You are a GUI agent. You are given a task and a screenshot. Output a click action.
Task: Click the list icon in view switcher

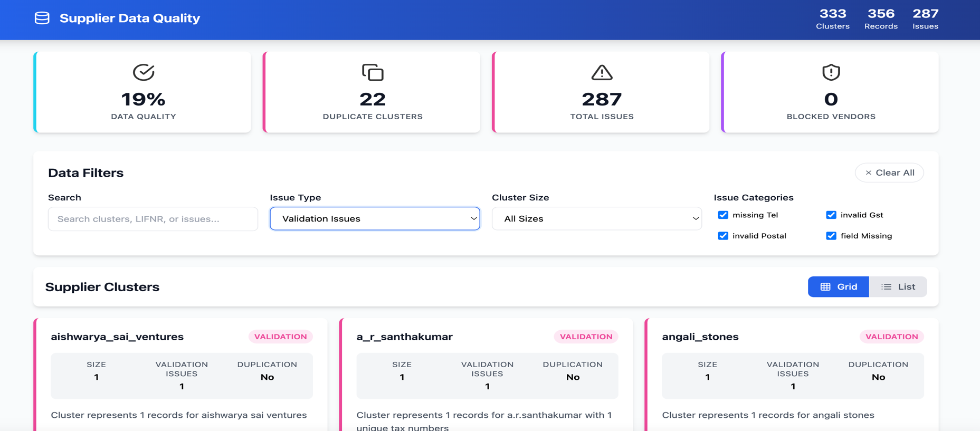[886, 287]
